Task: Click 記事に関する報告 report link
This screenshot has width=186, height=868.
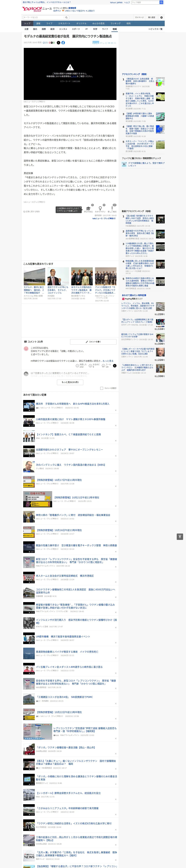Action: [x=32, y=212]
